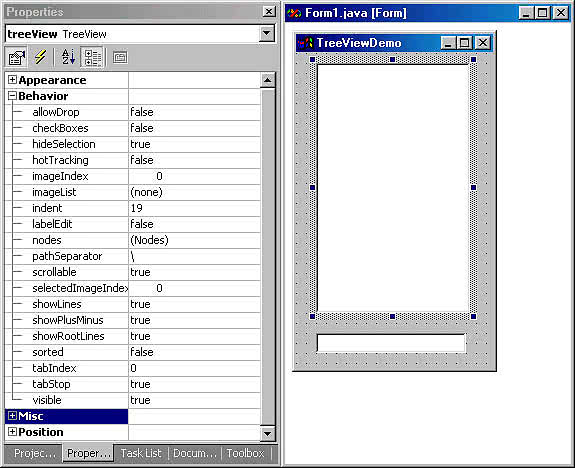Switch to the categorized view icon
Screen dimensions: 575x468
(92, 58)
